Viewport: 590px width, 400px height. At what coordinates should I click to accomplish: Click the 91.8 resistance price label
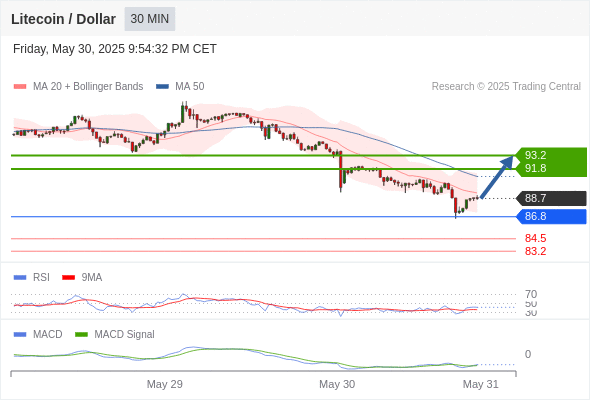pos(535,168)
